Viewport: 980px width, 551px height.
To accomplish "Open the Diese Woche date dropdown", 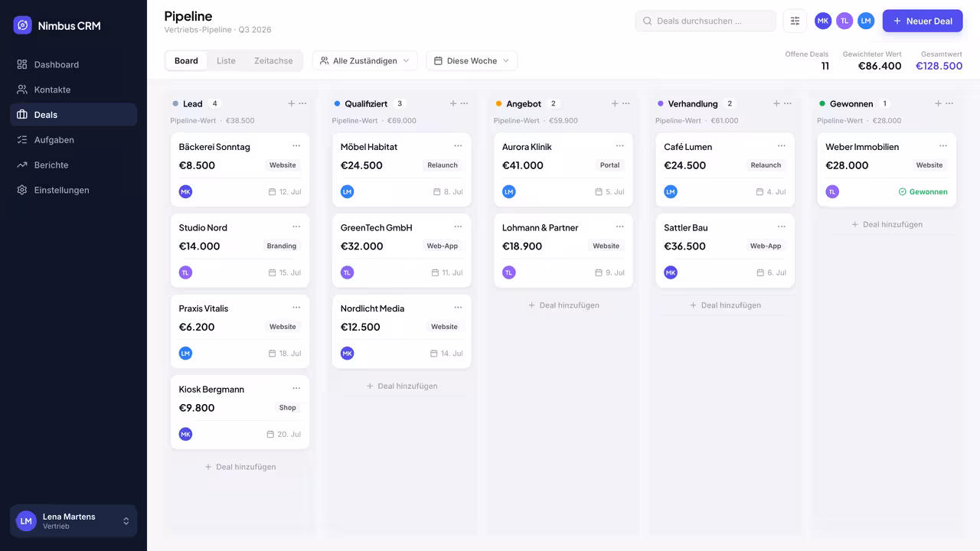I will [x=472, y=60].
